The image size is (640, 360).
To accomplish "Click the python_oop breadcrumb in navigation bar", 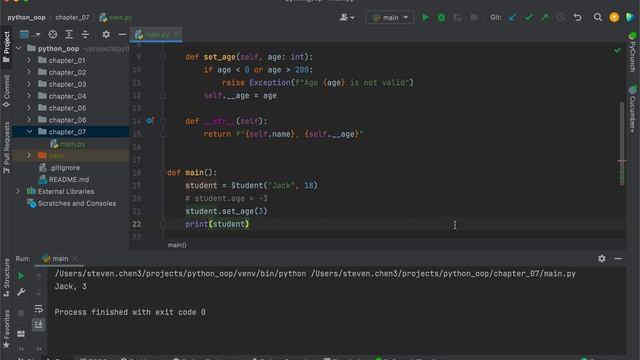I will click(27, 18).
